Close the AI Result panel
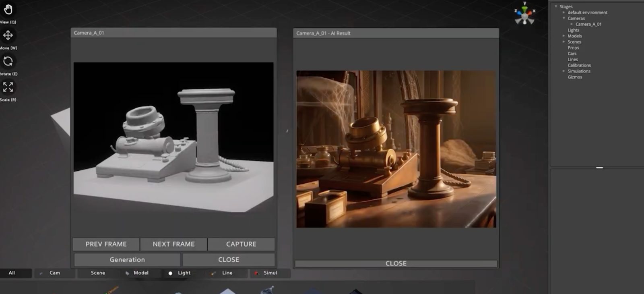 click(x=396, y=263)
